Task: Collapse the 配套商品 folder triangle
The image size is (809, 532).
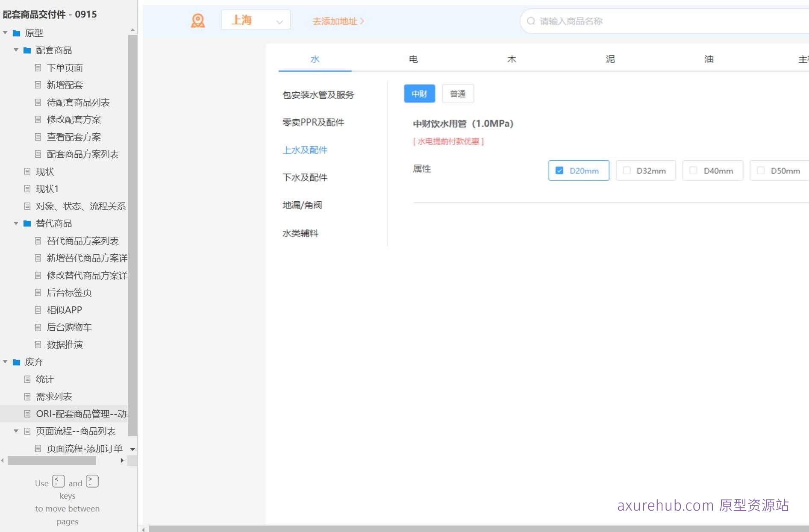Action: coord(16,50)
